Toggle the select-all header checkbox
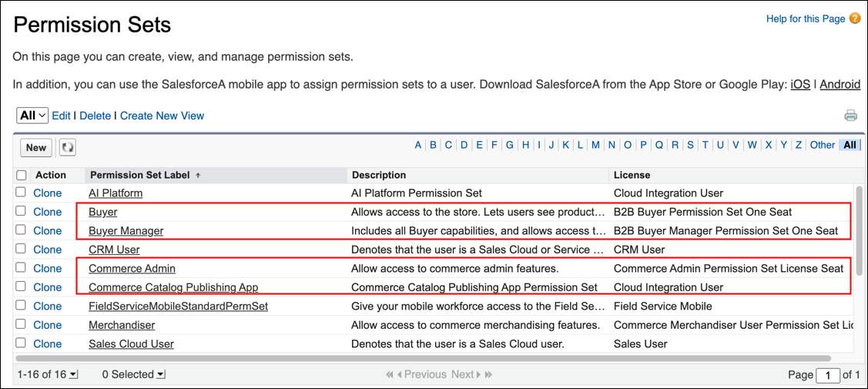 point(21,176)
